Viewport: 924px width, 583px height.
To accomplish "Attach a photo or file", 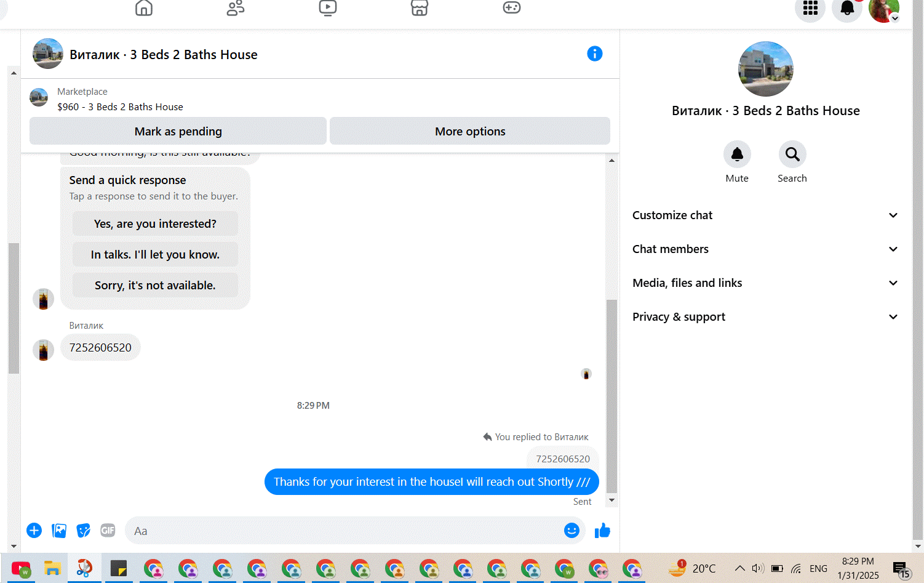I will pos(59,531).
